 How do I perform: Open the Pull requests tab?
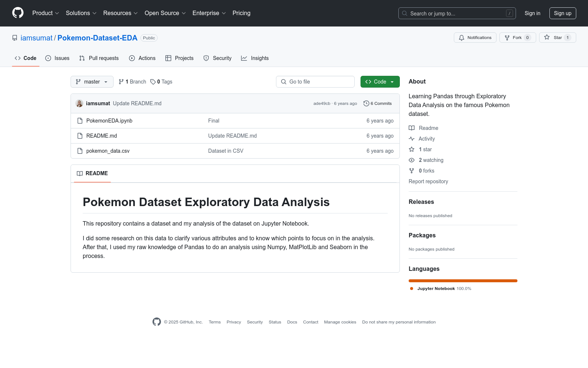click(99, 58)
